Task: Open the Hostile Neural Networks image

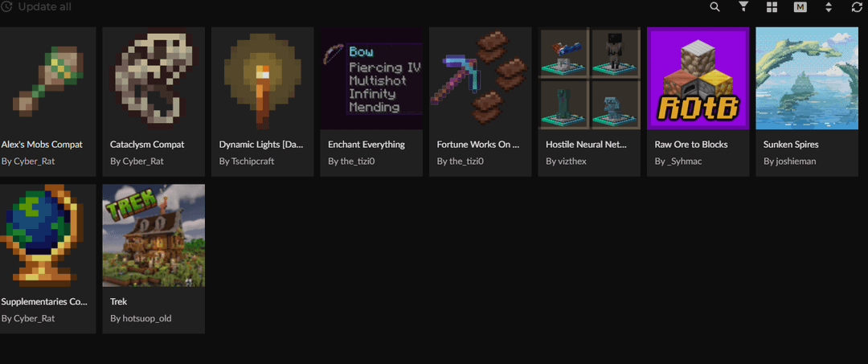Action: (589, 79)
